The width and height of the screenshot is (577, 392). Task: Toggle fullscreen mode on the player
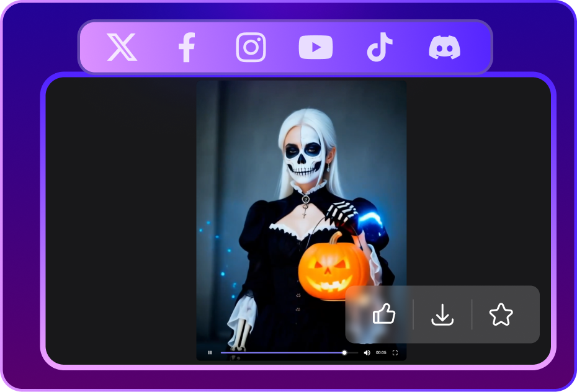click(396, 352)
